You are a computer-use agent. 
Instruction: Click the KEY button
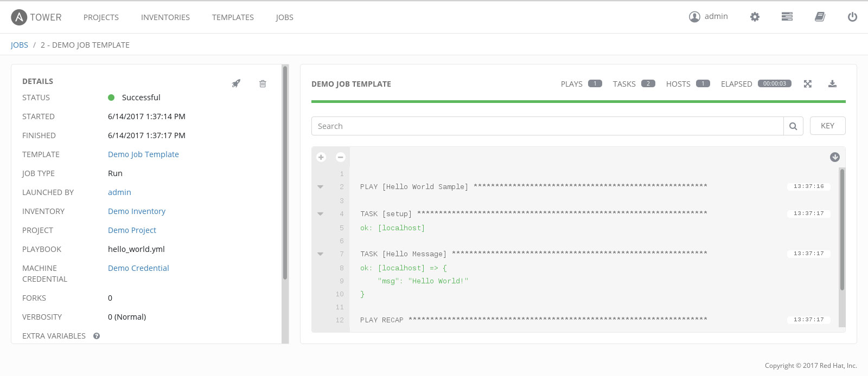(x=827, y=126)
